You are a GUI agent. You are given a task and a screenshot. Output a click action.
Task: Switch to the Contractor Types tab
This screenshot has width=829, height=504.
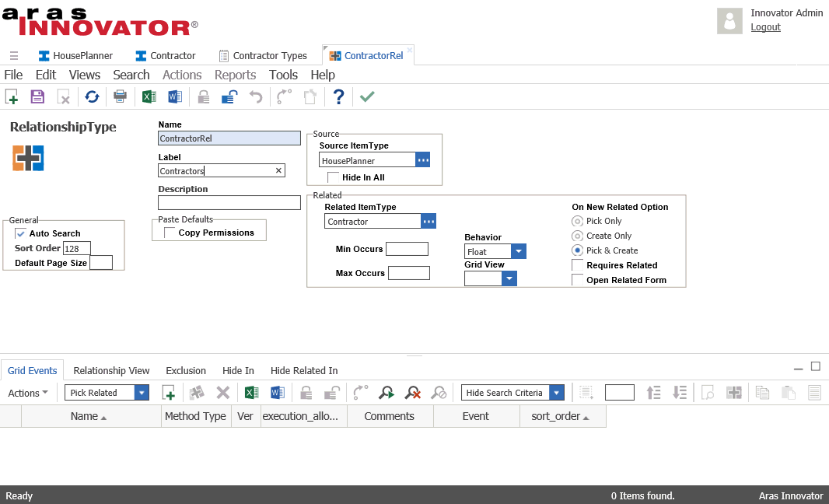pos(263,55)
